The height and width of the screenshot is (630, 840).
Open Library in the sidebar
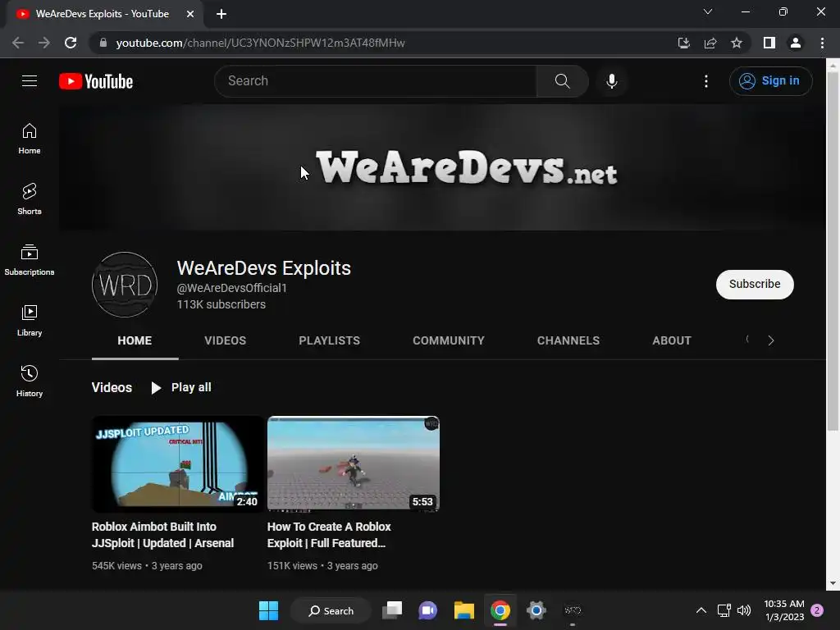(30, 321)
